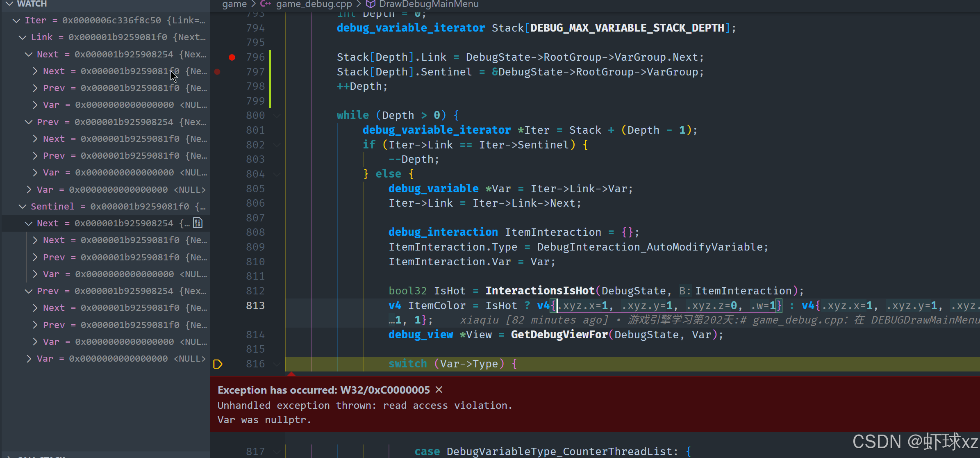Fold the else block using line 804 chevron

point(277,174)
